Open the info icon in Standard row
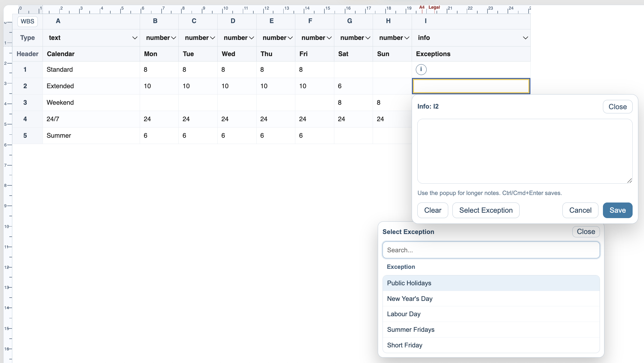This screenshot has height=363, width=644. point(421,70)
